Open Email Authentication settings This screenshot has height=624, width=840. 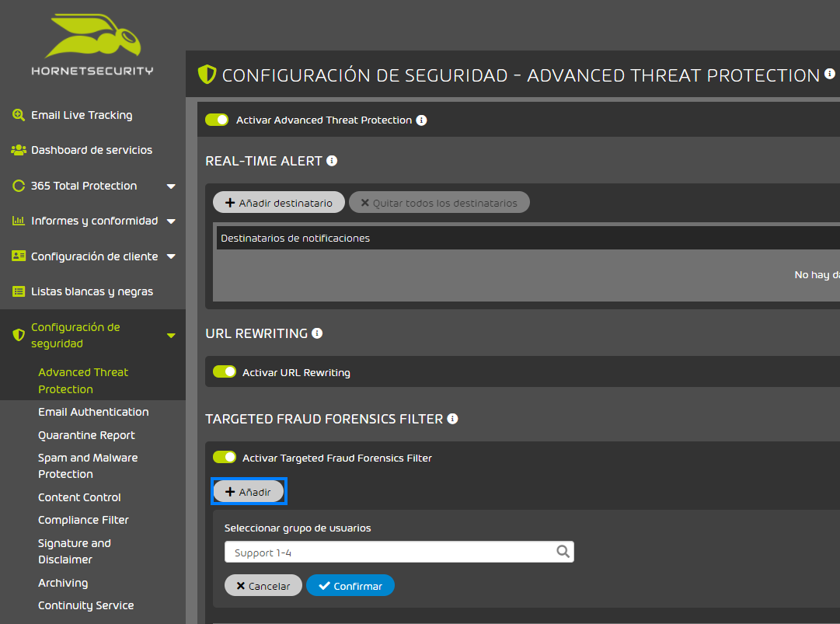coord(93,412)
